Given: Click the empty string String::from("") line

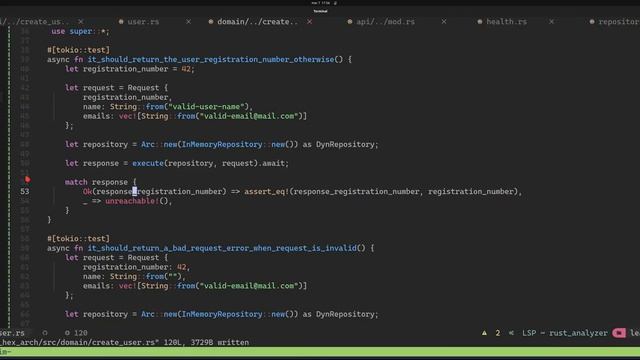Looking at the screenshot, I should 134,276.
